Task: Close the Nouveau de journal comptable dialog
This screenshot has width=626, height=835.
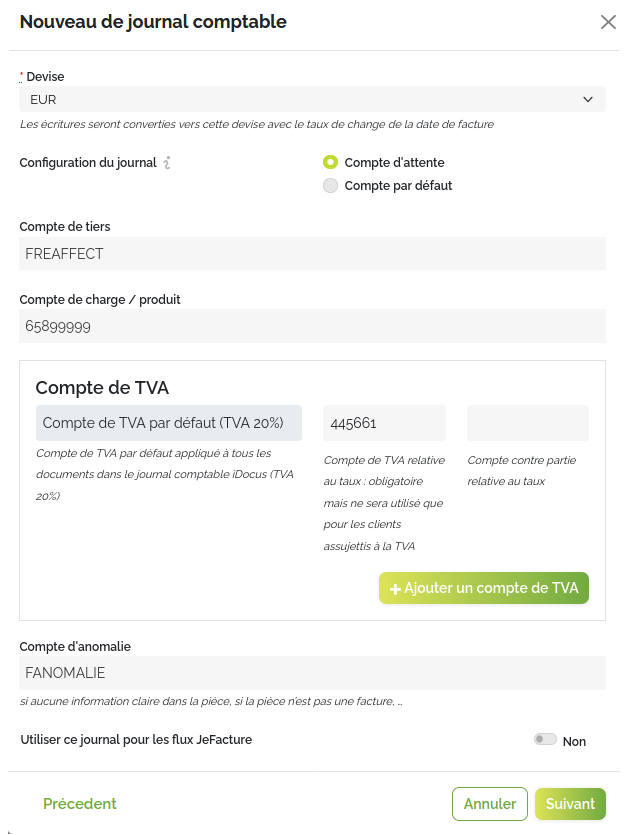Action: click(x=608, y=22)
